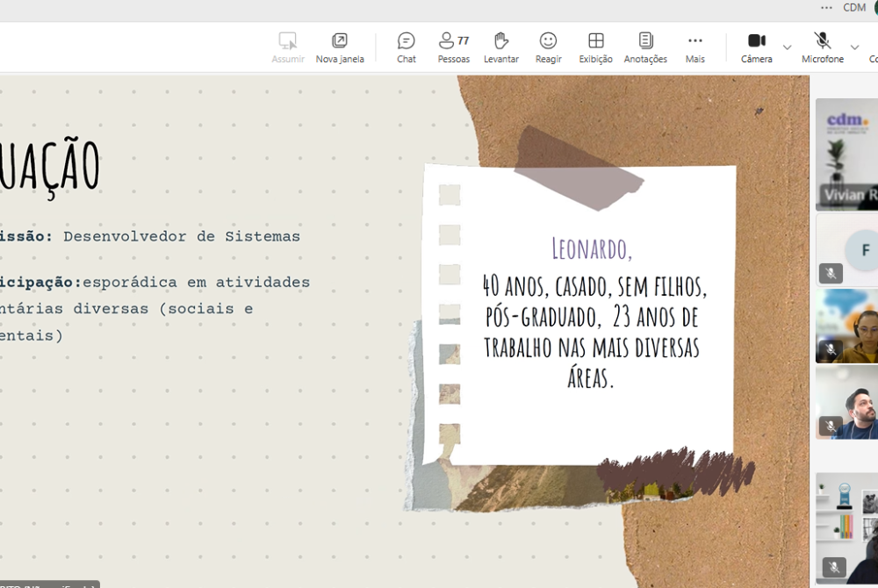Unmute with the Microfone button

(822, 47)
